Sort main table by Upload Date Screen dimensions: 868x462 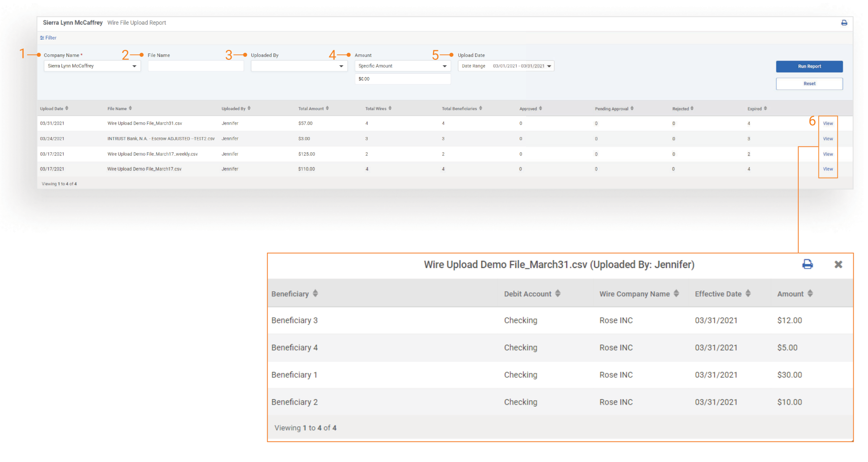54,109
